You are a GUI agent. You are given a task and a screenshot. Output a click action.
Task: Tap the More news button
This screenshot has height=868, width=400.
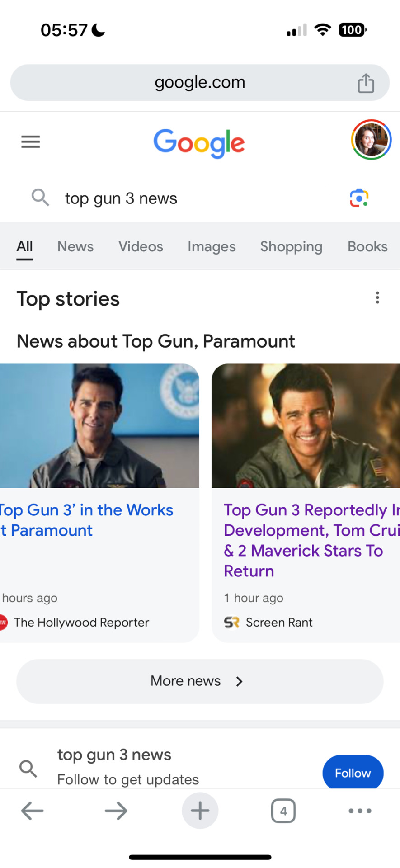point(200,681)
